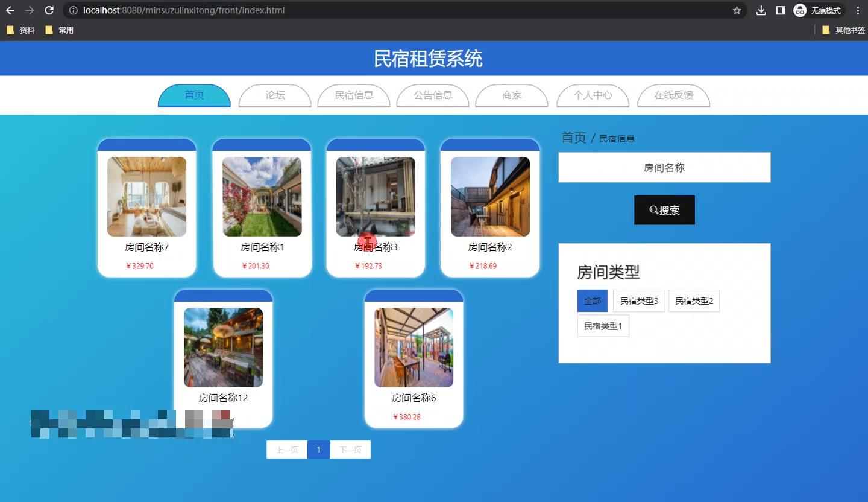Open the 资料 bookmarks folder
This screenshot has width=868, height=502.
pyautogui.click(x=22, y=29)
